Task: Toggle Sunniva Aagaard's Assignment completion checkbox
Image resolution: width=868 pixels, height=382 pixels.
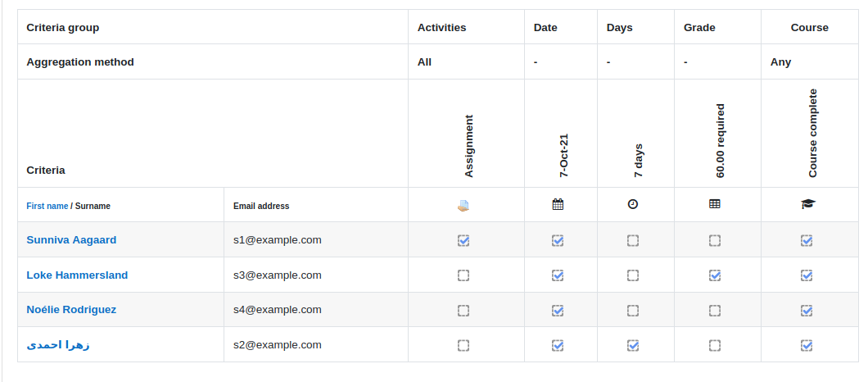Action: pyautogui.click(x=463, y=241)
